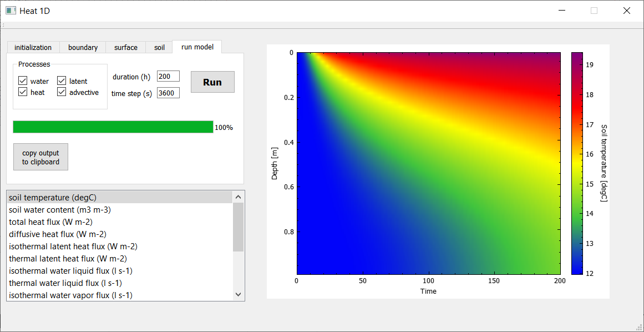Switch to the boundary tab
Image resolution: width=644 pixels, height=332 pixels.
click(x=83, y=47)
